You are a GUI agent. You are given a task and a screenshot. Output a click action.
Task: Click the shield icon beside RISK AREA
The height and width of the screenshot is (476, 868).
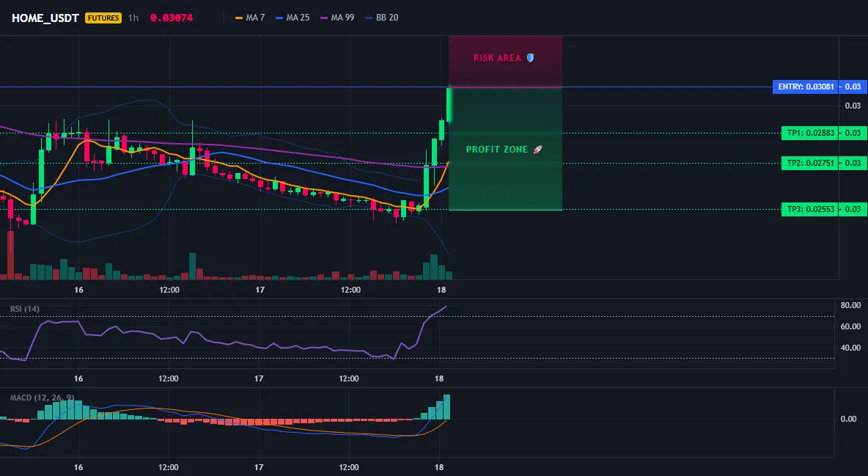530,58
